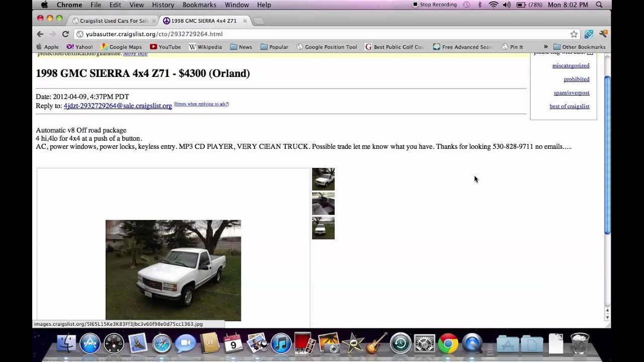The width and height of the screenshot is (644, 362).
Task: Click the large white GMC truck photo
Action: point(173,270)
